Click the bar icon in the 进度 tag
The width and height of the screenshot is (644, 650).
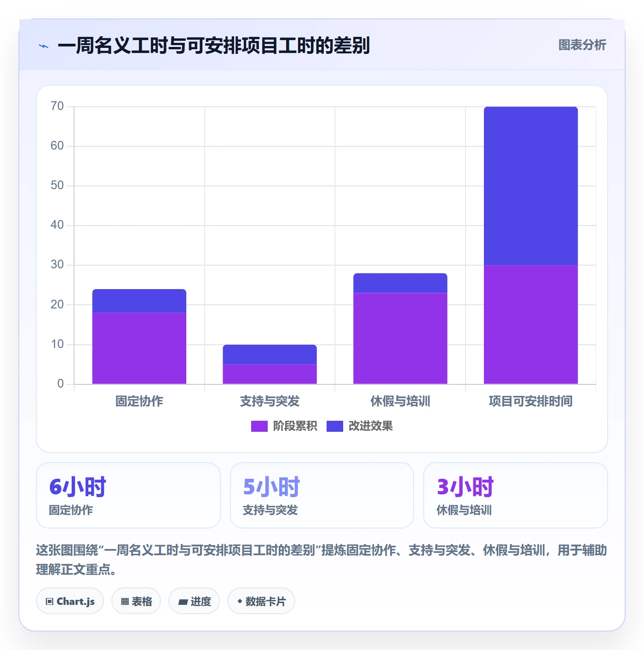pyautogui.click(x=183, y=602)
